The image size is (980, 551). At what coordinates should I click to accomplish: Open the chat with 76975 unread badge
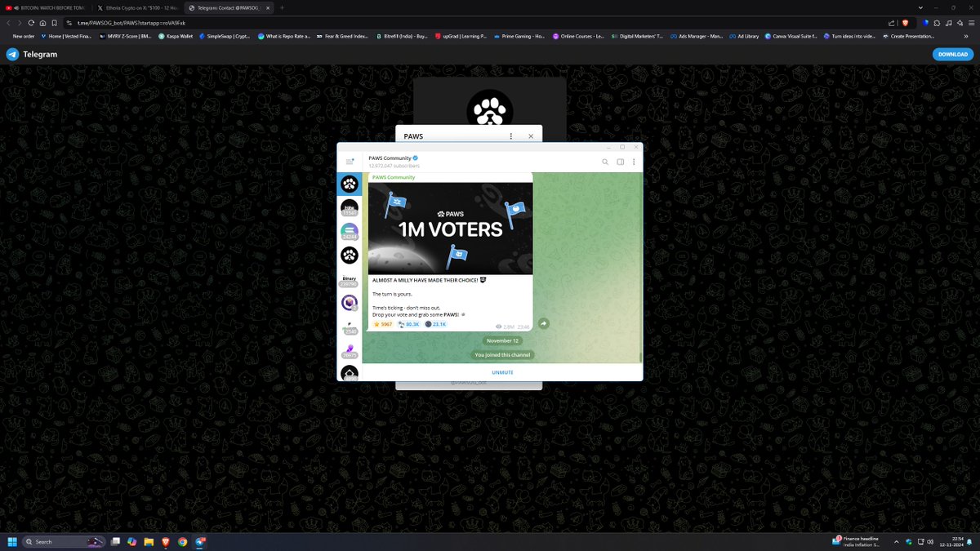pyautogui.click(x=349, y=351)
